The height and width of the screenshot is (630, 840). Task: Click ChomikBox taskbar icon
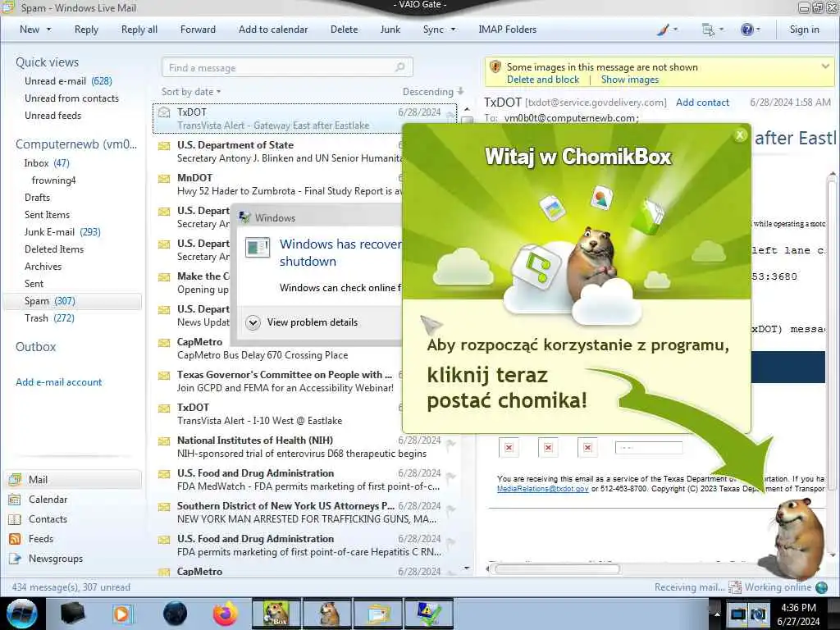(x=276, y=614)
